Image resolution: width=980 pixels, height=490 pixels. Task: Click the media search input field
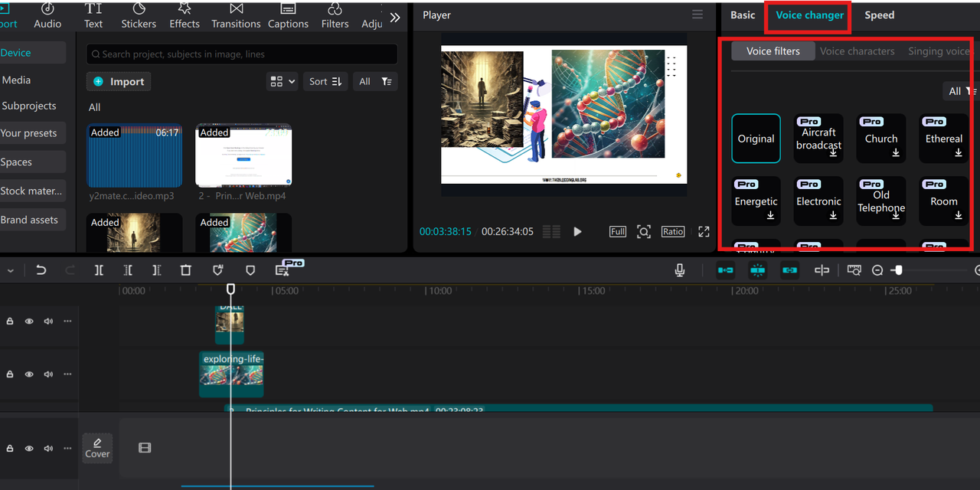(242, 54)
